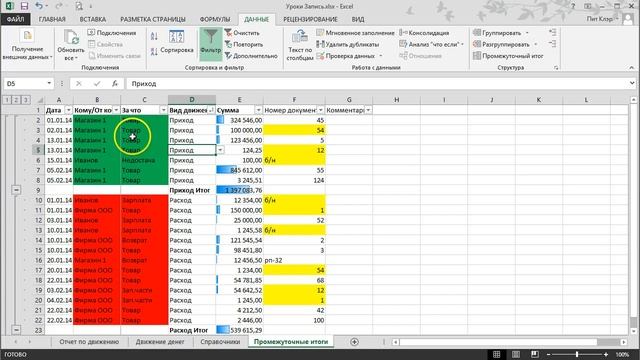Image resolution: width=640 pixels, height=360 pixels.
Task: Switch to ГЛАВНАЯ ribbon tab
Action: (x=52, y=19)
